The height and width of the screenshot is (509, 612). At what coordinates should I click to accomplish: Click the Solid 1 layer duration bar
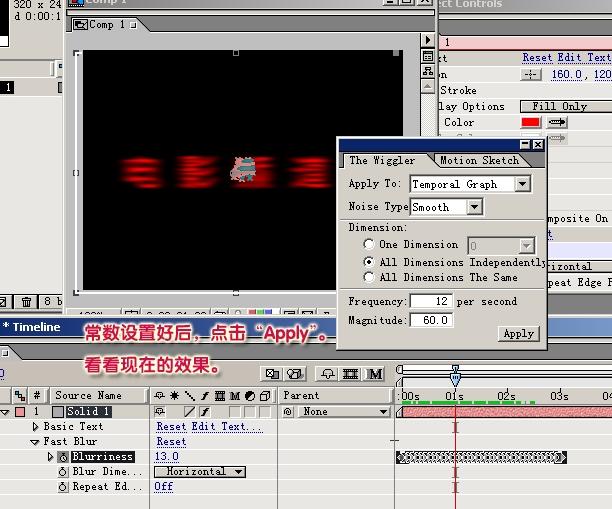507,412
